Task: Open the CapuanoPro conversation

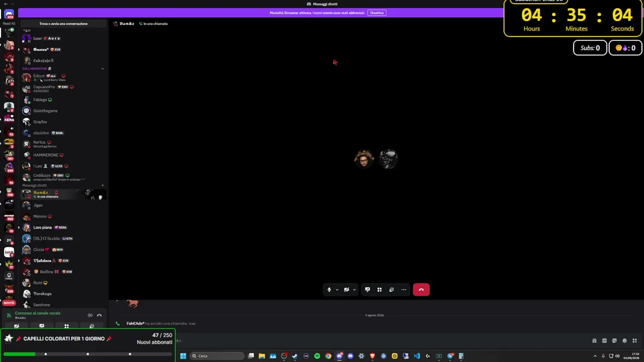Action: point(62,88)
